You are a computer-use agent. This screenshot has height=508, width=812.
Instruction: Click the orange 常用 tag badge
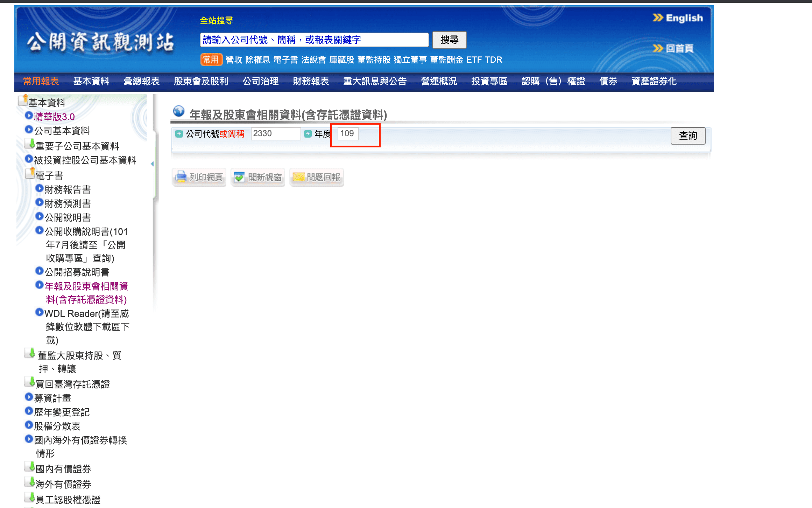211,60
